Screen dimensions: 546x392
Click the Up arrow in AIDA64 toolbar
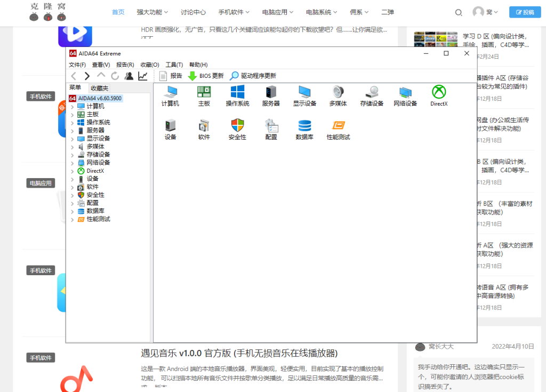[101, 75]
